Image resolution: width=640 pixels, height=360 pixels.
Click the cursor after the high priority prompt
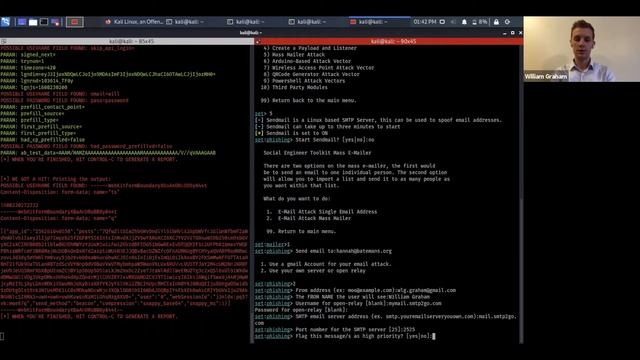coord(434,336)
